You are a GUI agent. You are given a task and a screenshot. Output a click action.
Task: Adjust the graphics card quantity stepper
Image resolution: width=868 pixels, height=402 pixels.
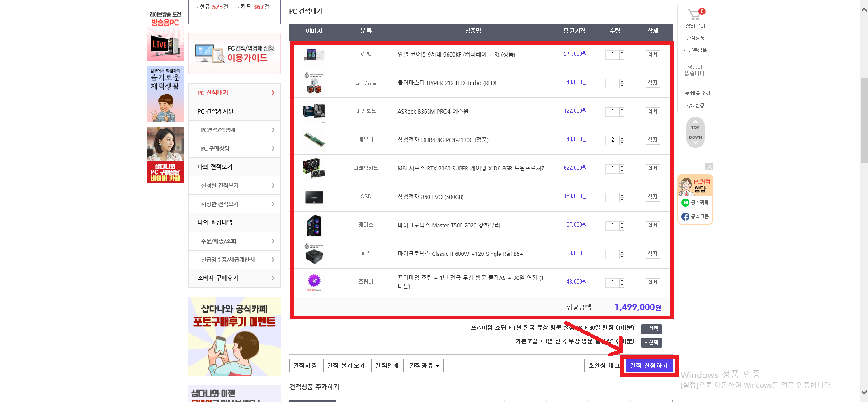coord(622,169)
